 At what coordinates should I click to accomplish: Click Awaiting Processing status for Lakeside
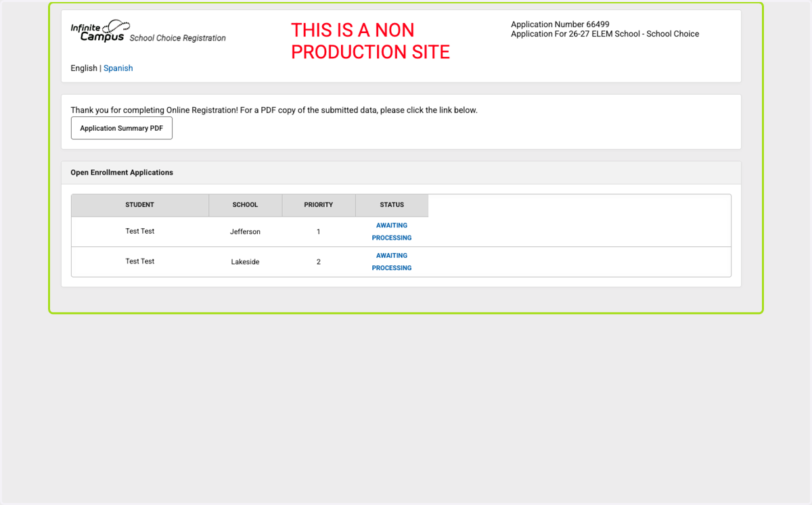(x=392, y=262)
